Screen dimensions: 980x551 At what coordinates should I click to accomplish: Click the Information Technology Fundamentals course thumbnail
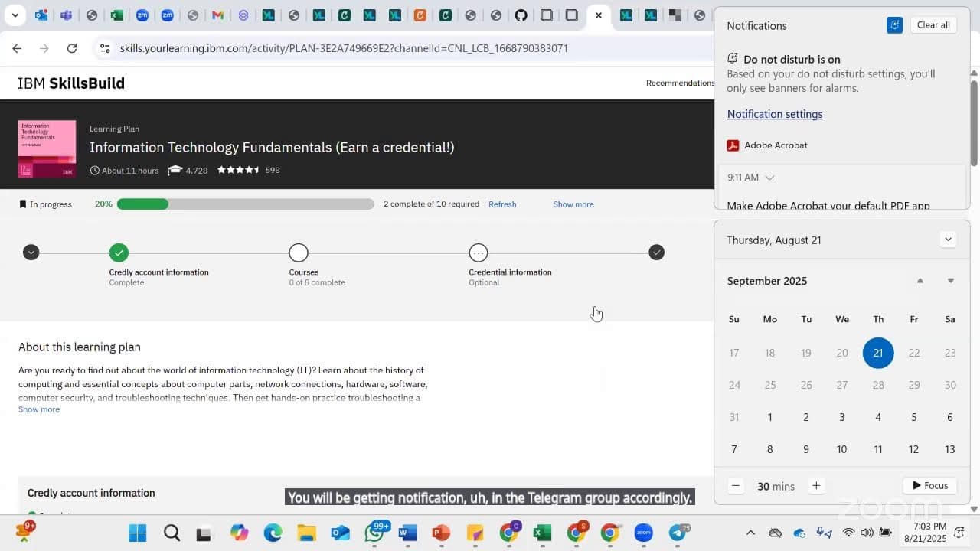pyautogui.click(x=47, y=148)
